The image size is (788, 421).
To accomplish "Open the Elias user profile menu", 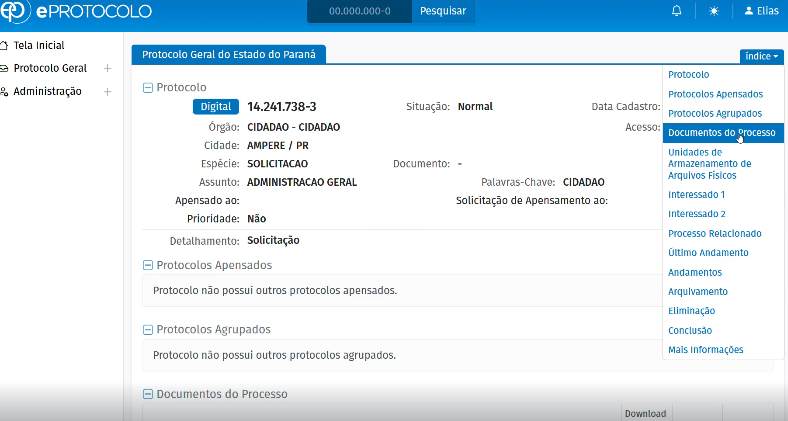I will pos(762,11).
